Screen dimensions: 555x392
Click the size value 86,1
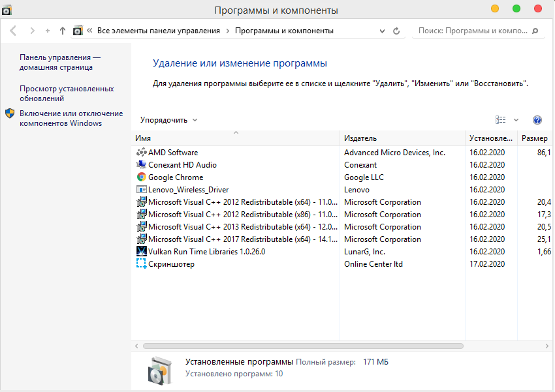(x=544, y=153)
